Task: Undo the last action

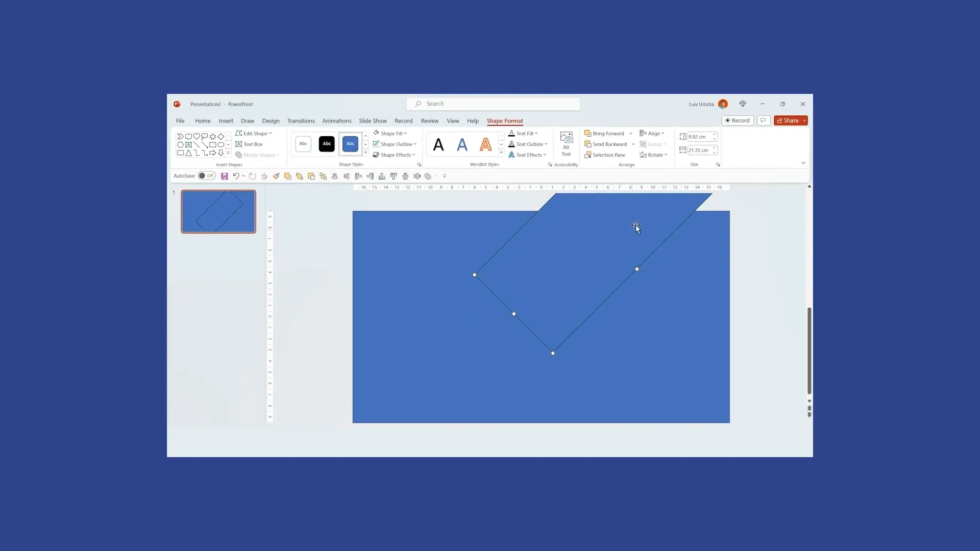Action: 236,176
